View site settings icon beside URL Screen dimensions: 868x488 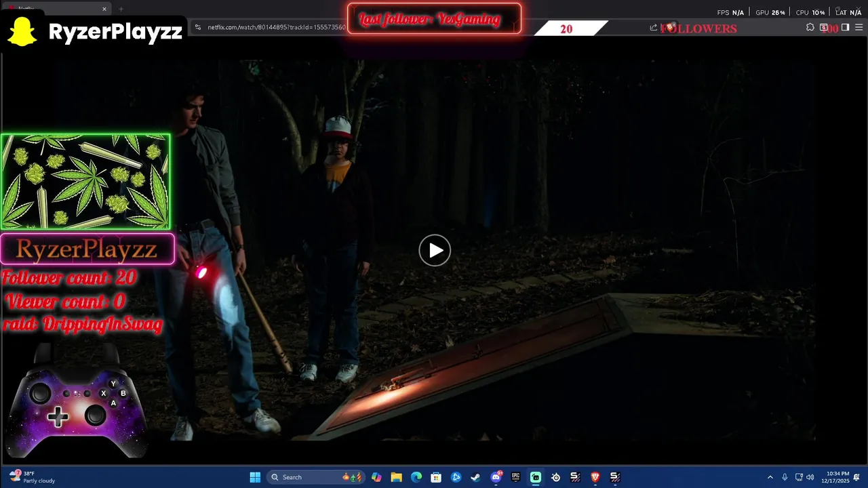tap(197, 27)
